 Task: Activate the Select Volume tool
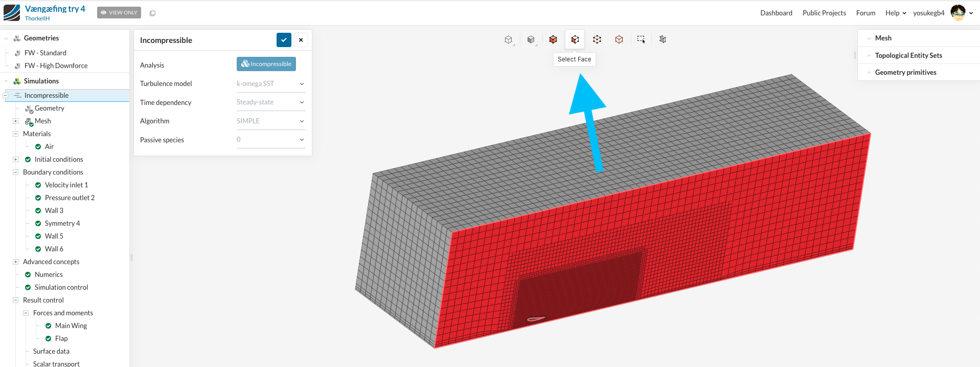pyautogui.click(x=553, y=39)
